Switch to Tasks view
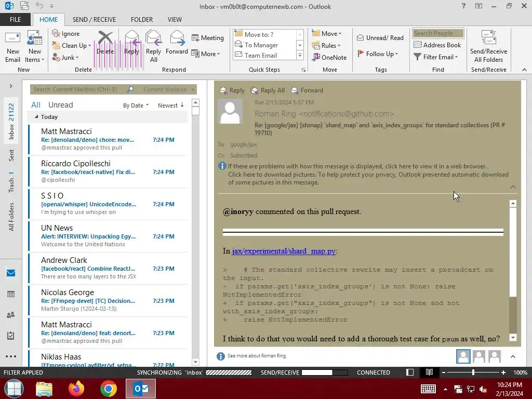Screen dimensions: 532x399 [x=11, y=336]
